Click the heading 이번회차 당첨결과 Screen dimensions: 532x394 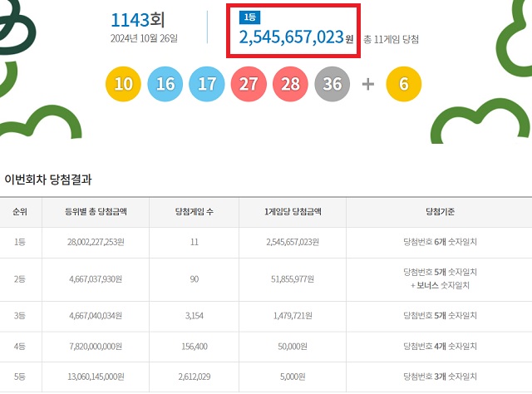click(x=48, y=180)
